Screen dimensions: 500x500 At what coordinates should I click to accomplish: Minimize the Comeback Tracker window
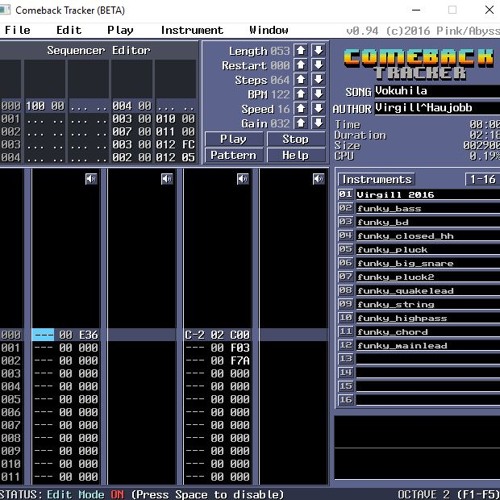click(416, 10)
